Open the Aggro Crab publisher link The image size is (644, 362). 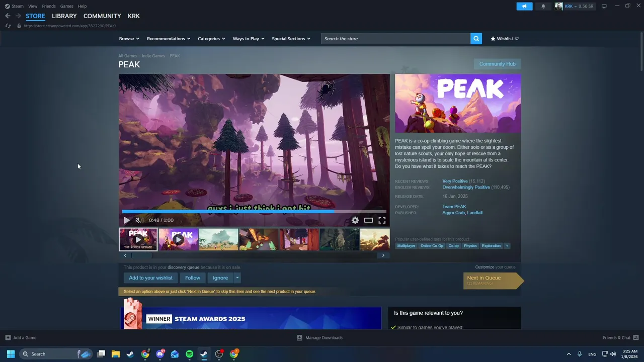click(x=453, y=213)
